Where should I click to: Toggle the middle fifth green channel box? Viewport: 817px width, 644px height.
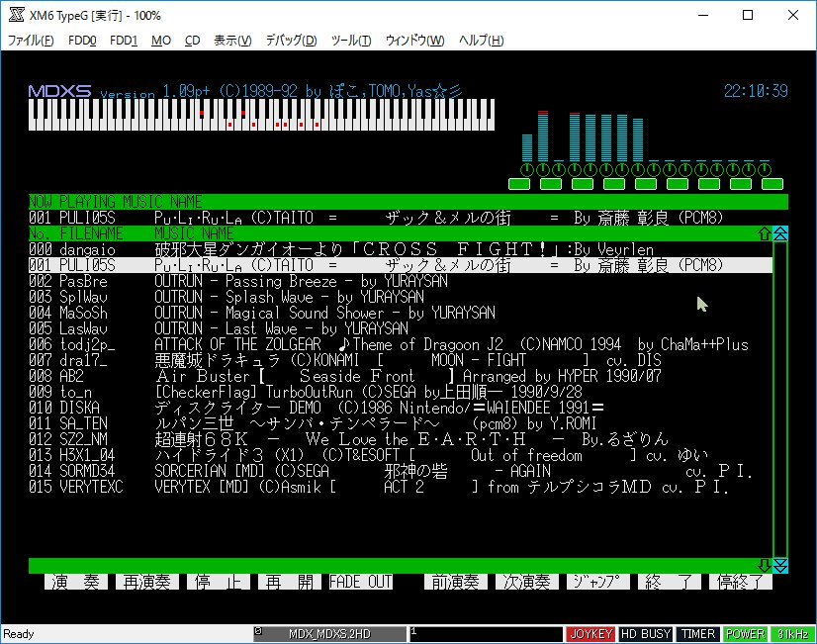pyautogui.click(x=646, y=183)
